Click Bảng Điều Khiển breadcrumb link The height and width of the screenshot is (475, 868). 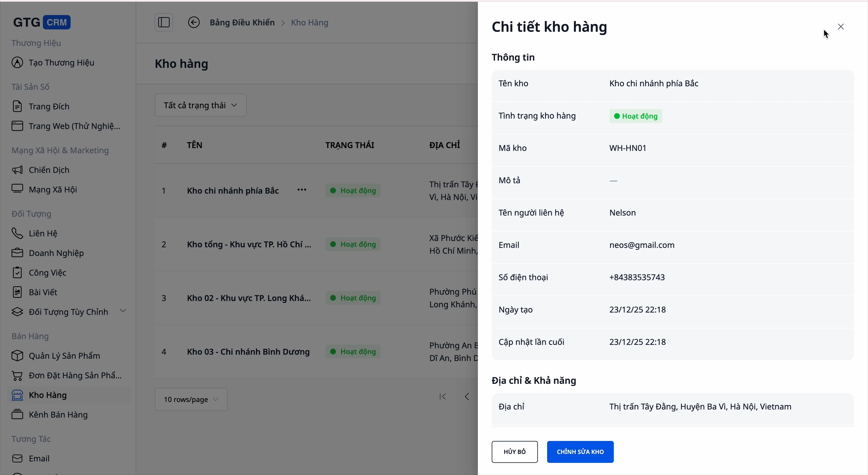click(242, 23)
